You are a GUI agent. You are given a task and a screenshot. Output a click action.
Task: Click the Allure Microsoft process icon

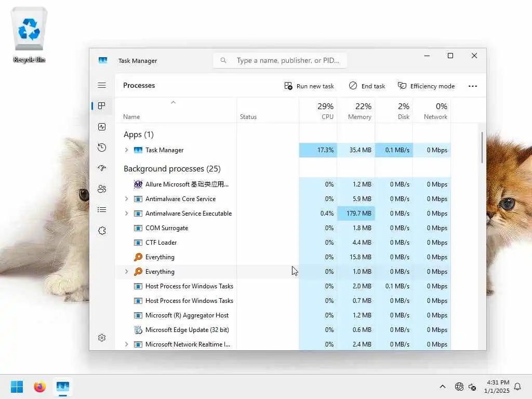pos(138,184)
